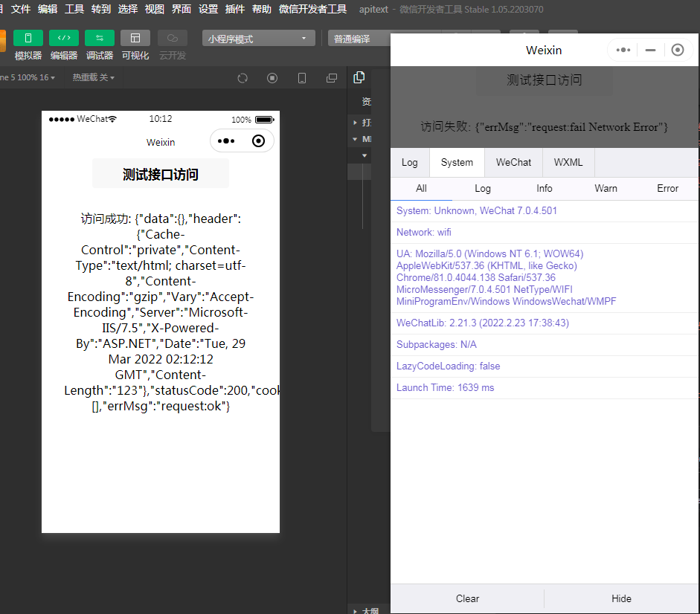Click the detach simulator window icon
The width and height of the screenshot is (700, 614).
[x=332, y=78]
